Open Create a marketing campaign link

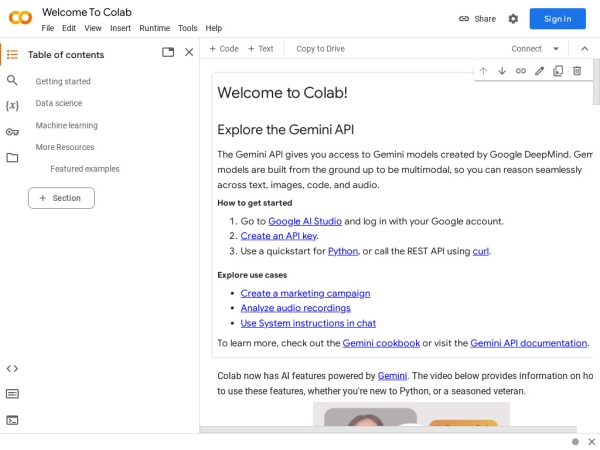(305, 293)
